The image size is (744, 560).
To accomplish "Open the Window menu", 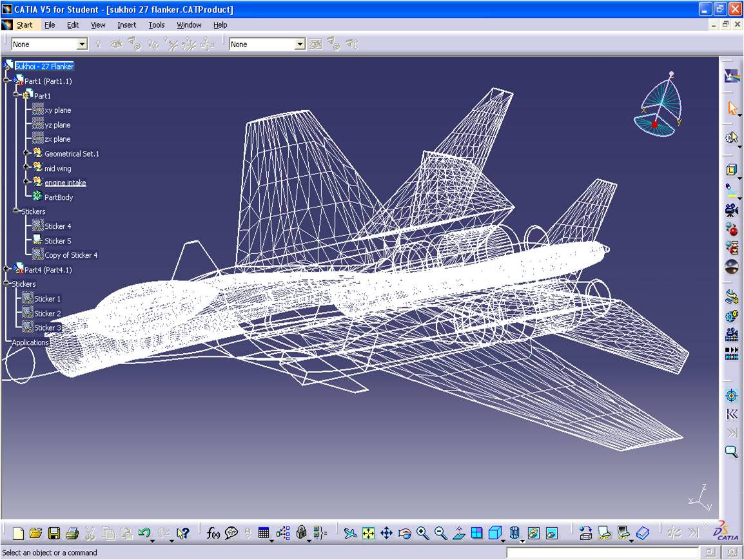I will coord(189,25).
